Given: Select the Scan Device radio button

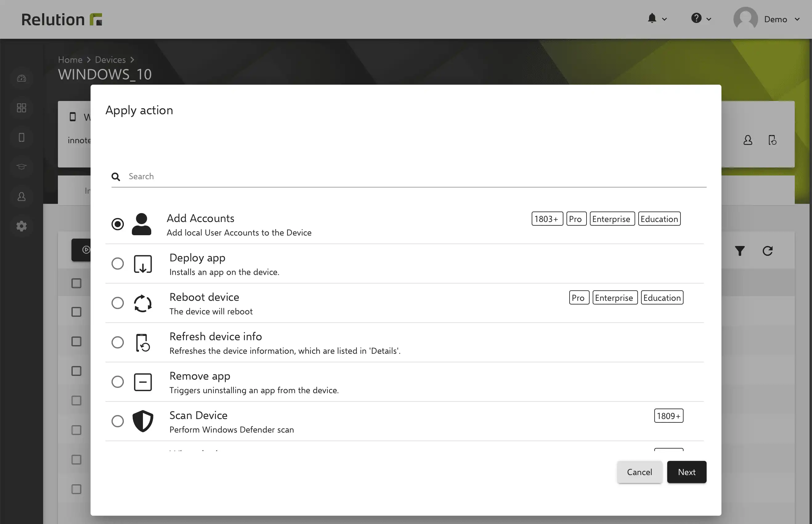Looking at the screenshot, I should point(117,421).
